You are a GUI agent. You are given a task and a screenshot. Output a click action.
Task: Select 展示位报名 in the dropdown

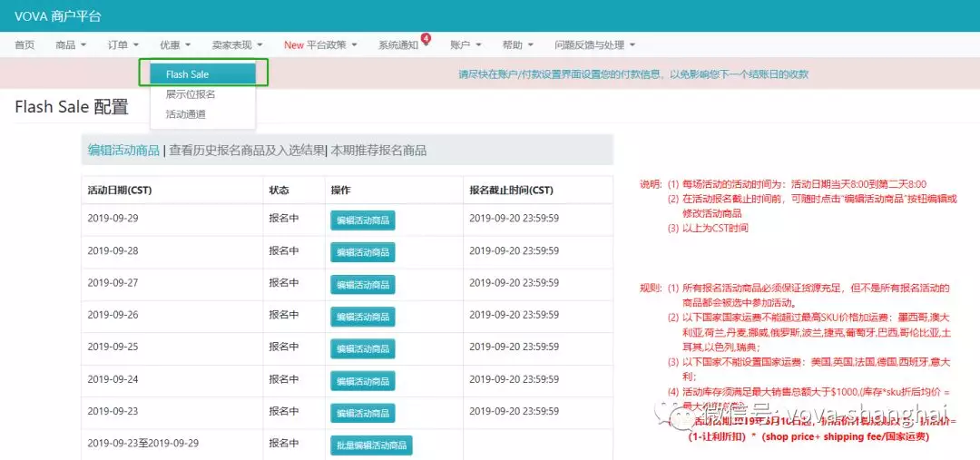(191, 94)
